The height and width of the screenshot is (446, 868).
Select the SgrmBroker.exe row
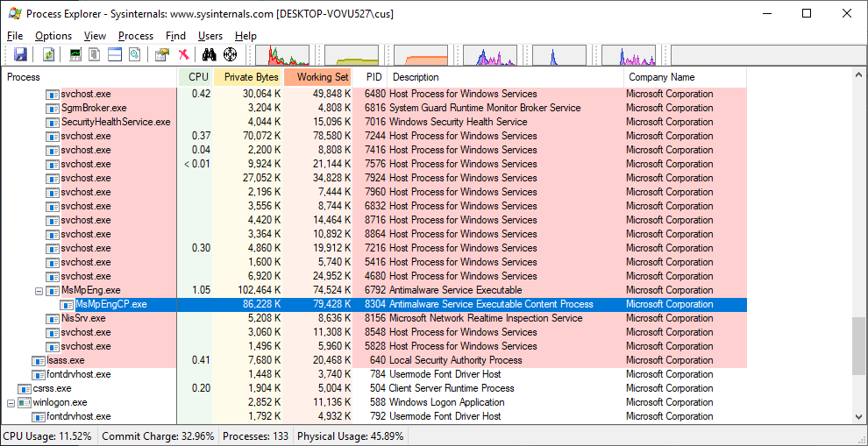[374, 108]
